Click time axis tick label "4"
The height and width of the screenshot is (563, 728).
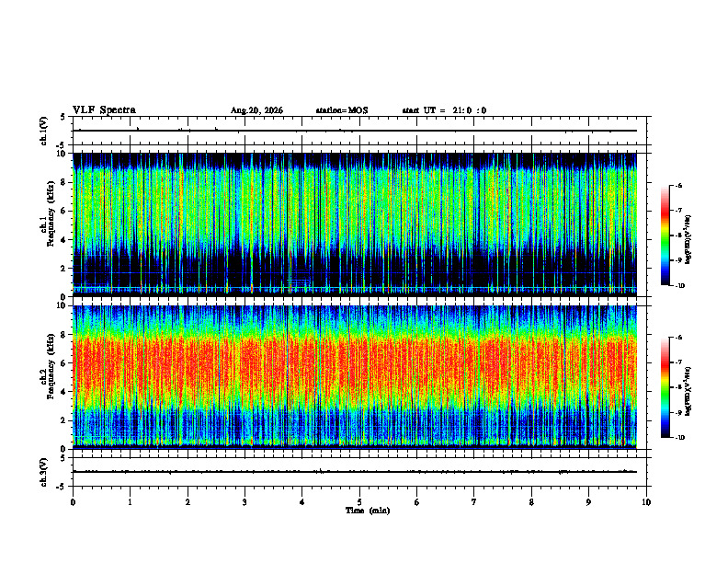tap(301, 502)
